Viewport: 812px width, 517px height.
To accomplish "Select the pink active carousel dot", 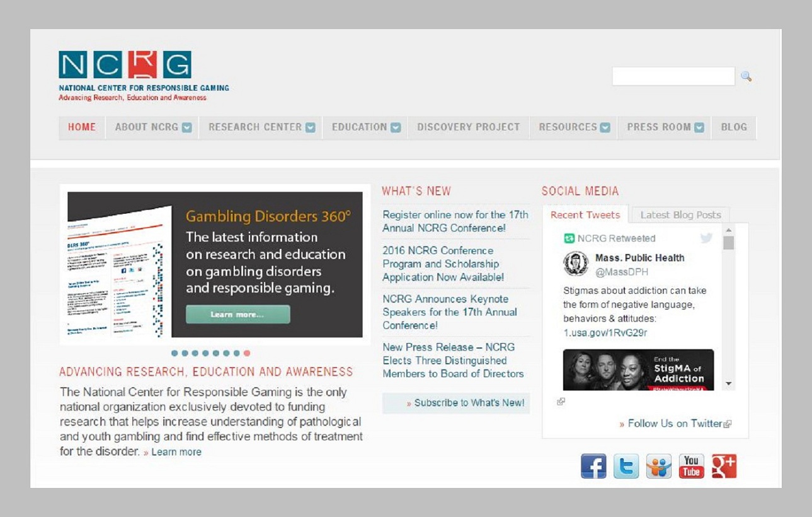I will (x=247, y=353).
